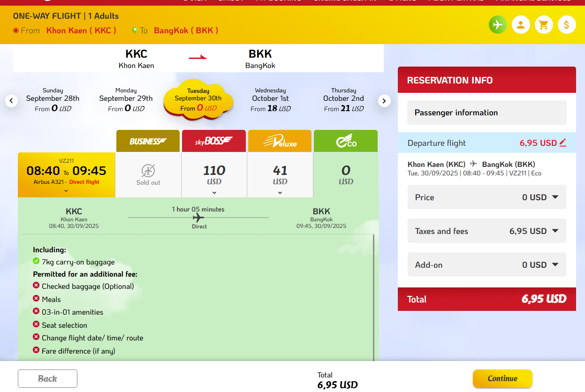Click the "Seat selection" text
Image resolution: width=585 pixels, height=392 pixels.
[64, 325]
